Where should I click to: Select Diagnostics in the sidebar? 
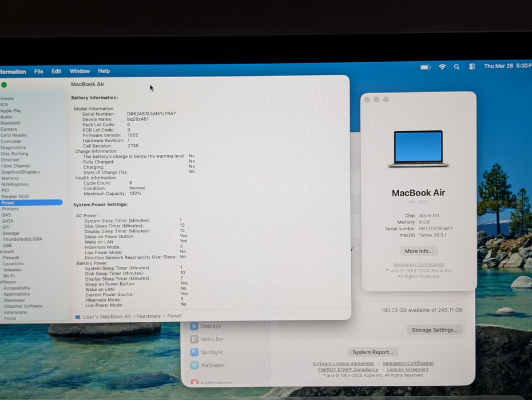pyautogui.click(x=13, y=147)
